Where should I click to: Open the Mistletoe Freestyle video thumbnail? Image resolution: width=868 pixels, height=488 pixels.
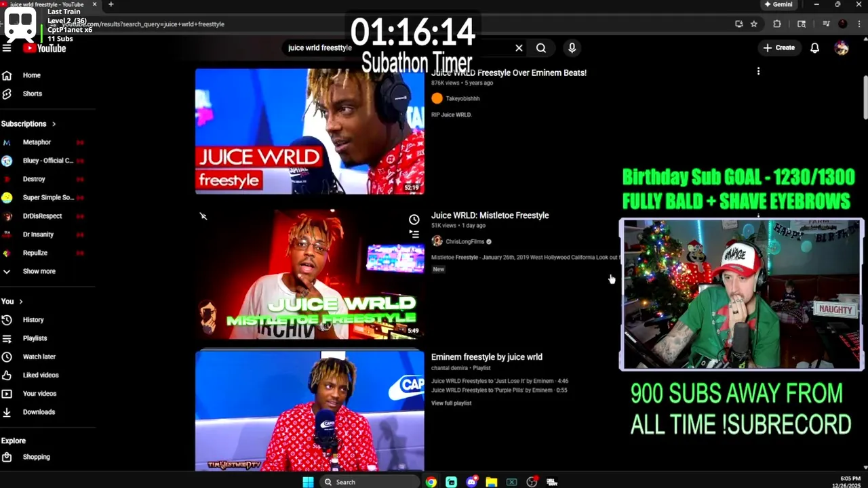310,273
